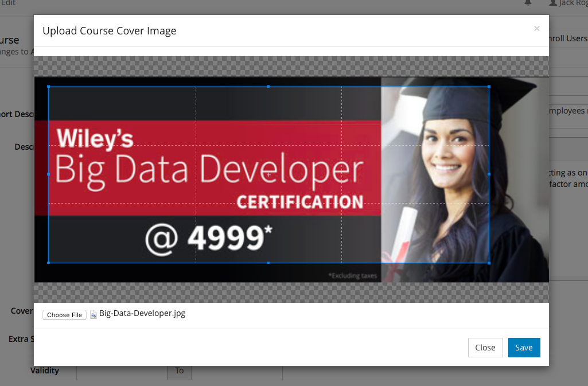The height and width of the screenshot is (386, 588).
Task: Click the Upload Course Cover Image title
Action: point(109,31)
